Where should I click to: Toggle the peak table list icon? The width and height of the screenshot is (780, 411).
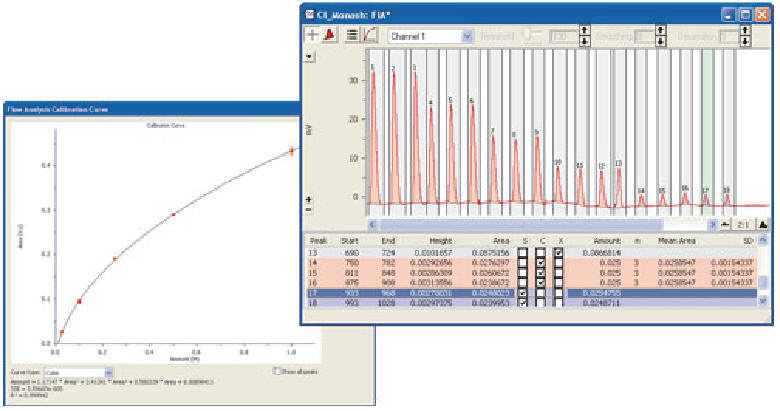(352, 35)
